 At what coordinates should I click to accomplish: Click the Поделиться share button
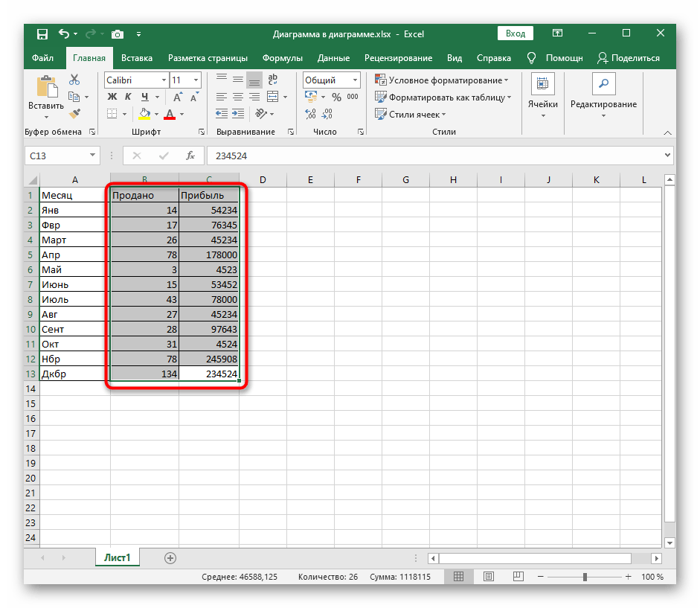(629, 58)
